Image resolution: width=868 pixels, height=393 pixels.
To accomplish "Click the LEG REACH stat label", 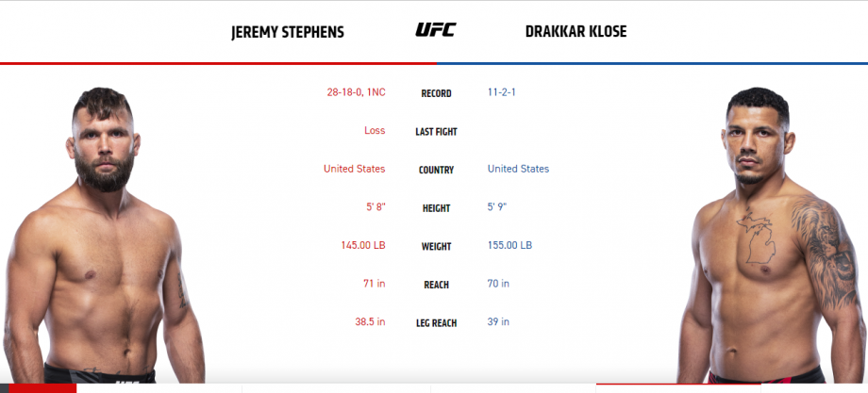I will pos(436,323).
